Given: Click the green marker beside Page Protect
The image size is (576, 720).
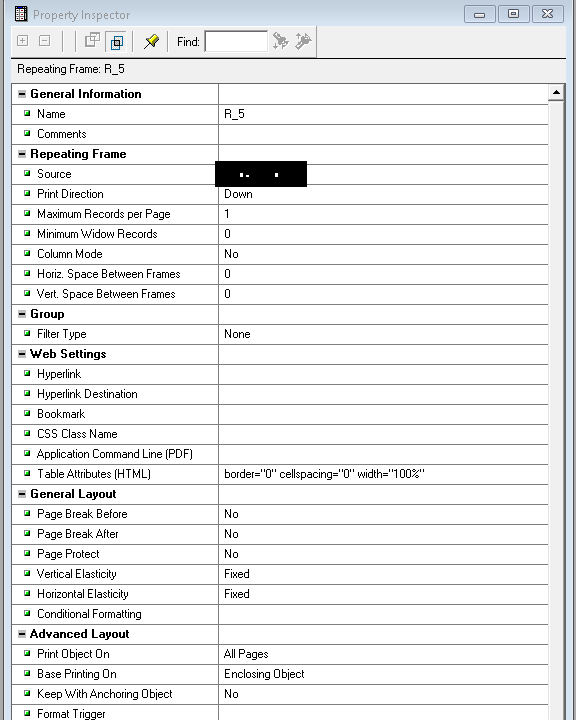Looking at the screenshot, I should (x=27, y=553).
